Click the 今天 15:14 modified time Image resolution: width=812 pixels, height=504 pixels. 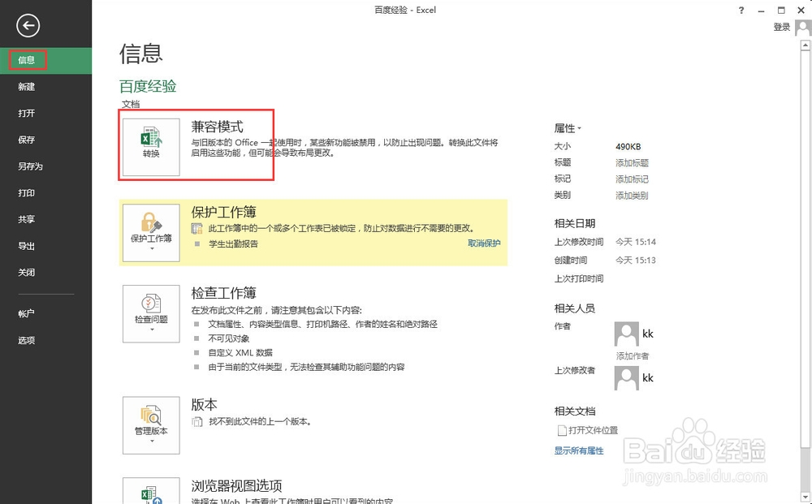636,242
